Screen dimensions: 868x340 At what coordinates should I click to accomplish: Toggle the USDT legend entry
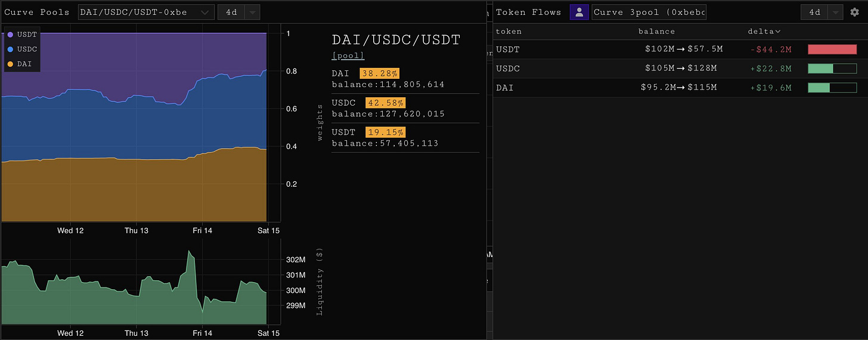(x=22, y=35)
